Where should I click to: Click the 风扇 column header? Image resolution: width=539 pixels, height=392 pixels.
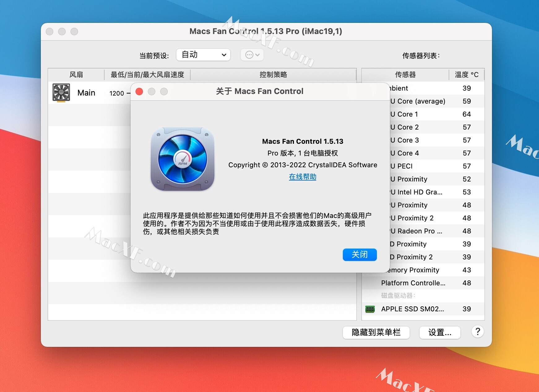click(x=76, y=75)
